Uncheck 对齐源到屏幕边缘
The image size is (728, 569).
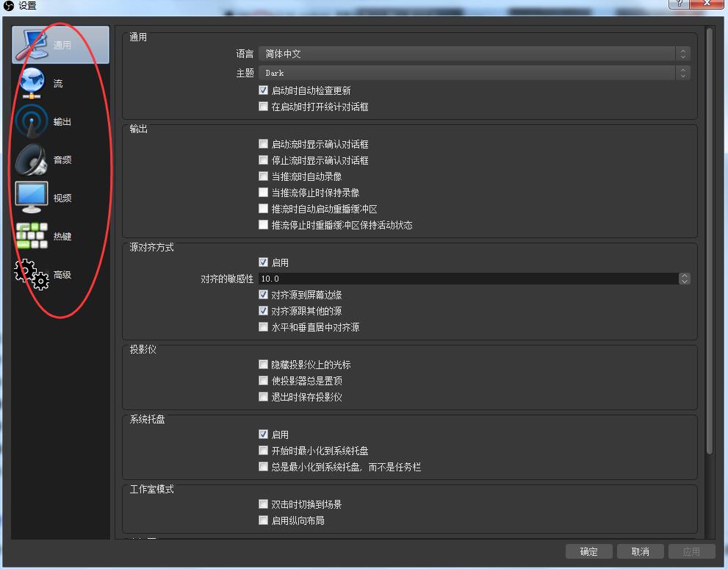(263, 295)
